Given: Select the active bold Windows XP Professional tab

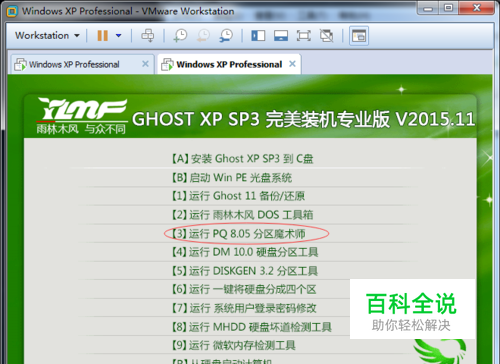Looking at the screenshot, I should pyautogui.click(x=229, y=64).
